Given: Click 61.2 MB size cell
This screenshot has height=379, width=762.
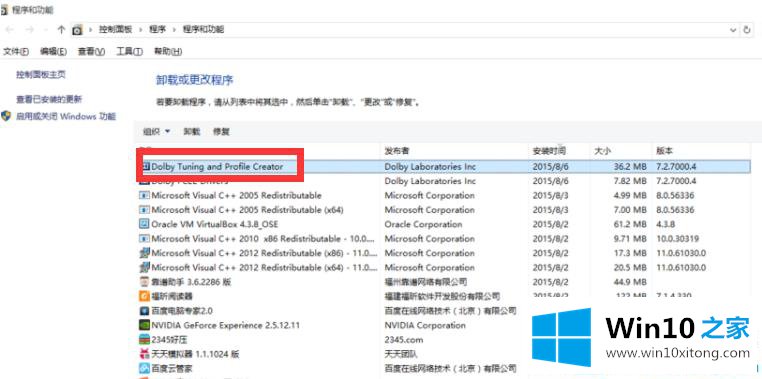Looking at the screenshot, I should (x=629, y=224).
